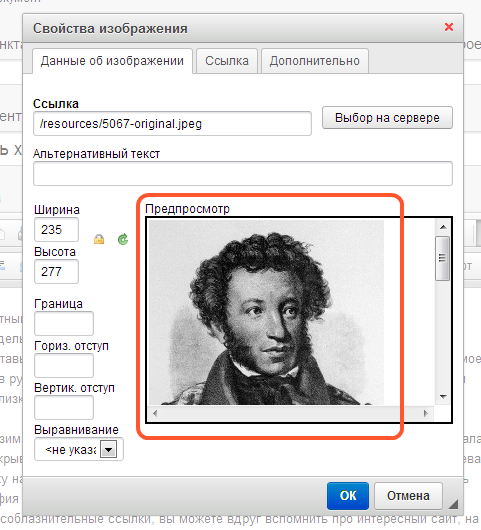Toggle the lock aspect ratio icon
481x530 pixels.
pos(99,239)
